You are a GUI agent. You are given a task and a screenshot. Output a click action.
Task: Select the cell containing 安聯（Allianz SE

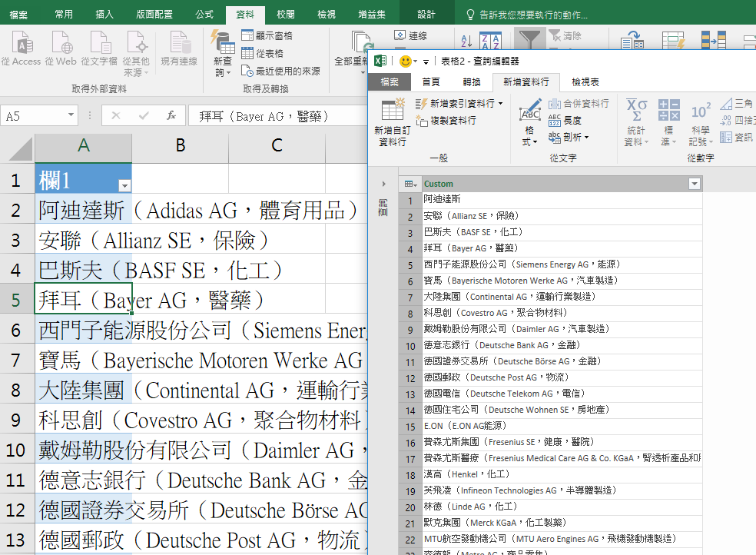[x=84, y=241]
